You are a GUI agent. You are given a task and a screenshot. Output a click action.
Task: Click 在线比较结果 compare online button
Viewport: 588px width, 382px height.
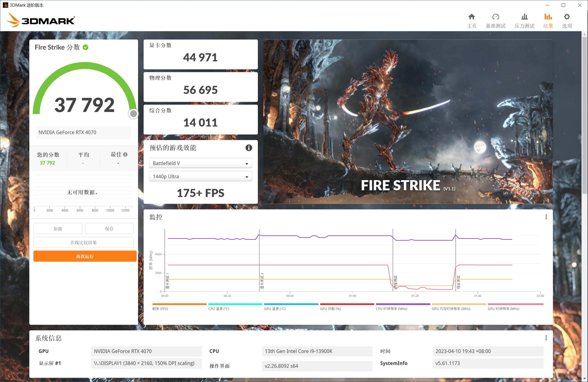84,242
